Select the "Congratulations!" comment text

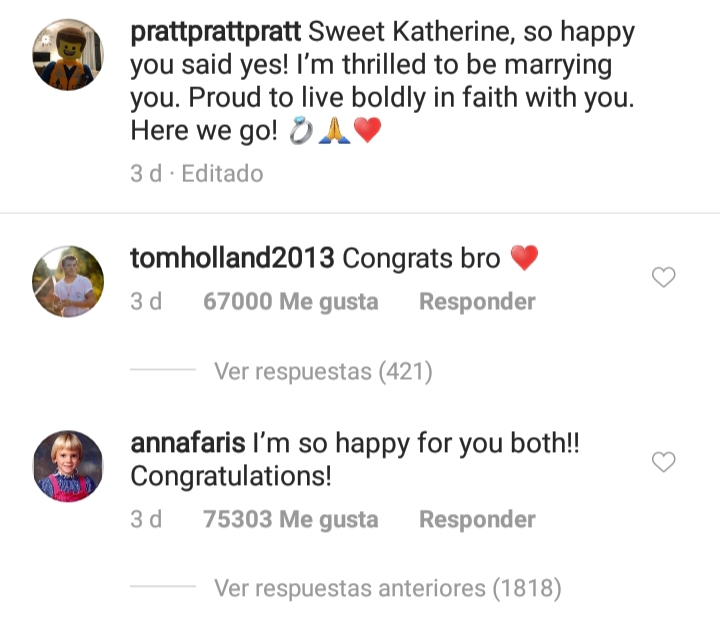(x=231, y=476)
